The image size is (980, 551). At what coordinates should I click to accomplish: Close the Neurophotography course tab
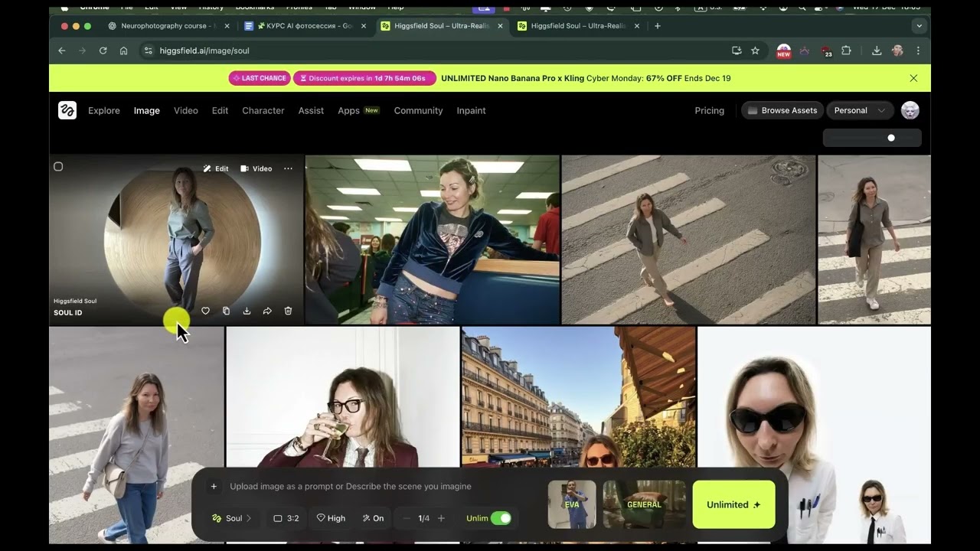[x=227, y=26]
